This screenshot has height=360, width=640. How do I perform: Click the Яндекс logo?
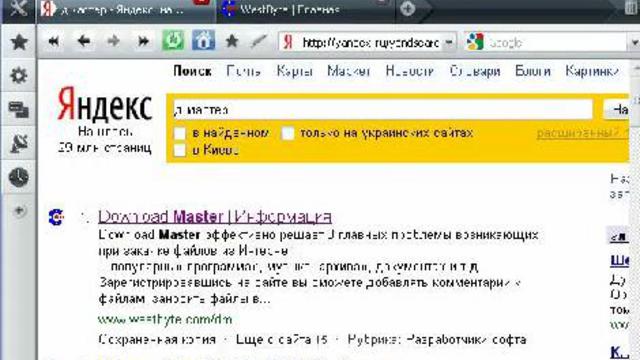(x=105, y=104)
